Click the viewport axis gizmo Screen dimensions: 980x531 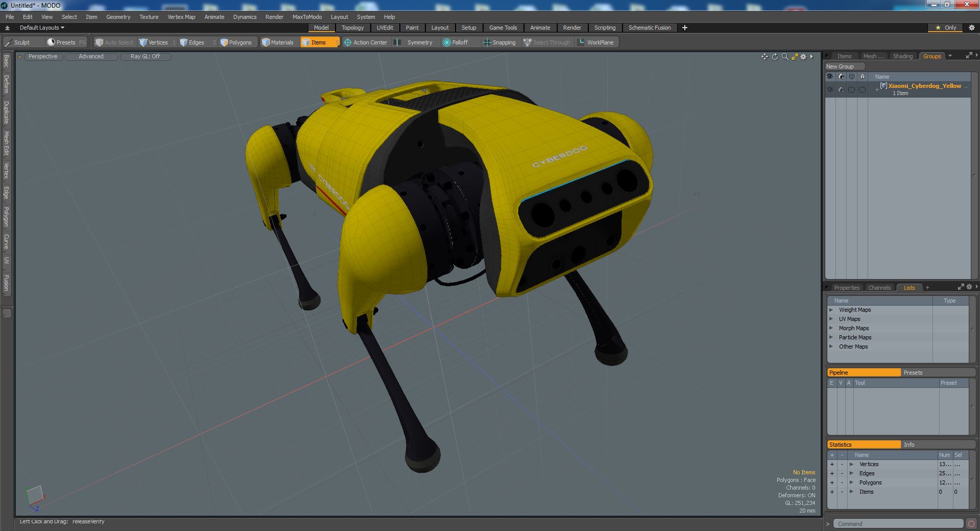click(35, 498)
